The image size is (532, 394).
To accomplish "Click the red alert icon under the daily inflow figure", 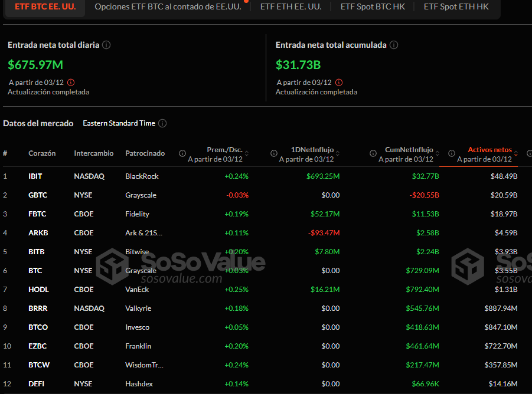I will [71, 83].
